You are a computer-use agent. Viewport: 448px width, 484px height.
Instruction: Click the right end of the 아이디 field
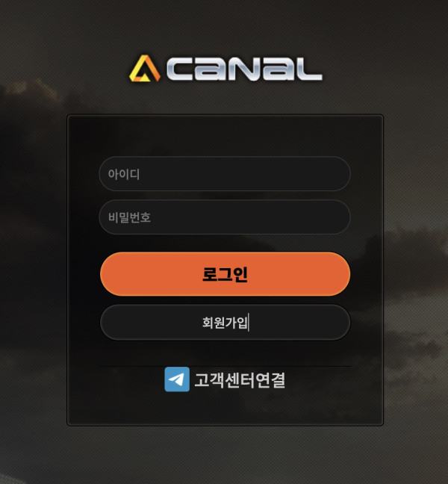[x=336, y=174]
